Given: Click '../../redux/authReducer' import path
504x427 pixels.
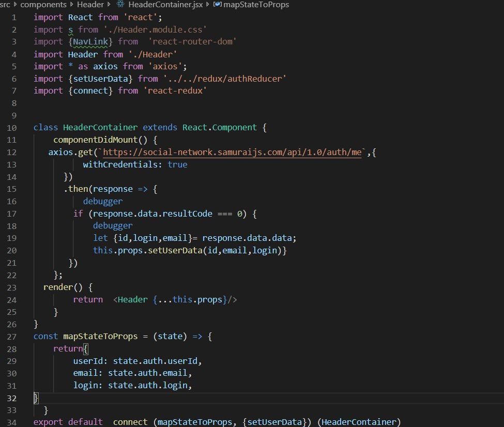Looking at the screenshot, I should [225, 79].
